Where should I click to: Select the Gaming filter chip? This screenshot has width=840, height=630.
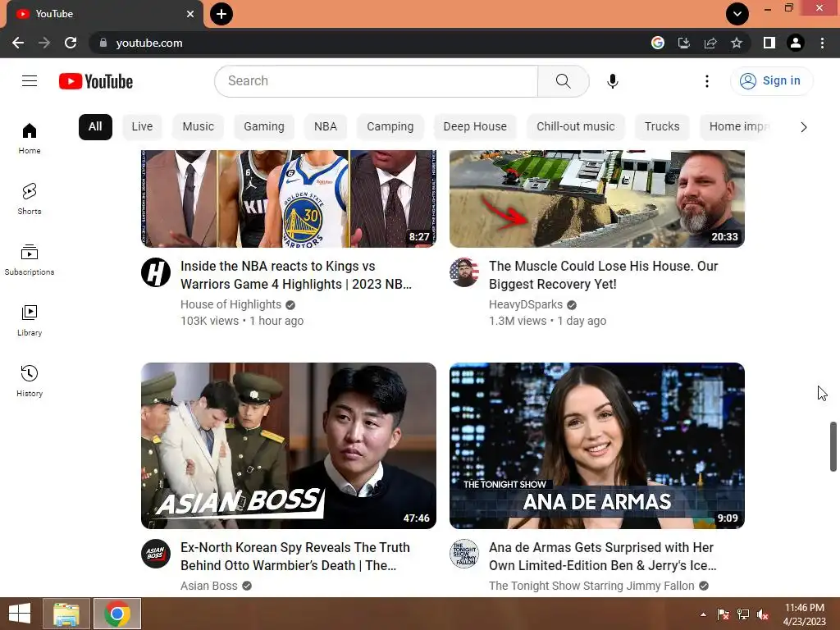coord(264,127)
